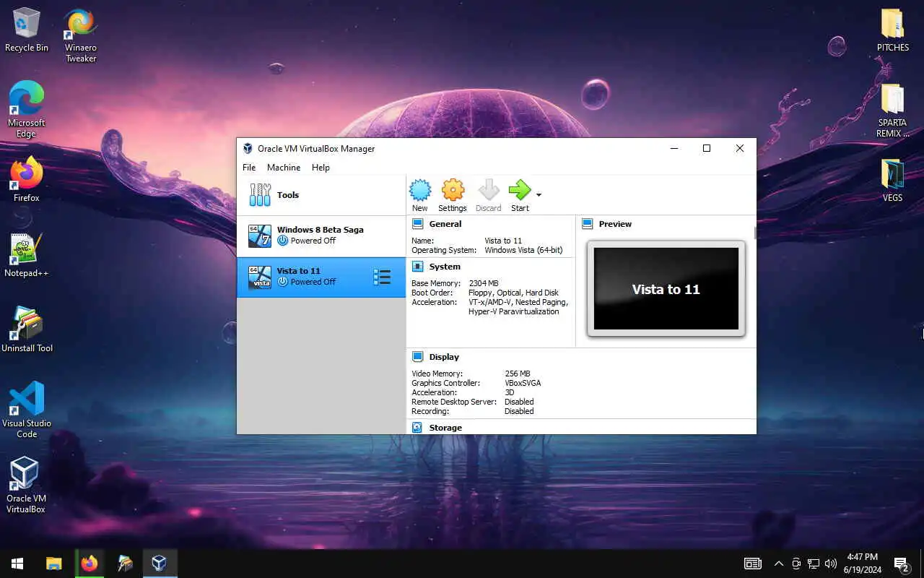Select the Uninstall Tool desktop icon
The image size is (924, 578).
point(27,329)
